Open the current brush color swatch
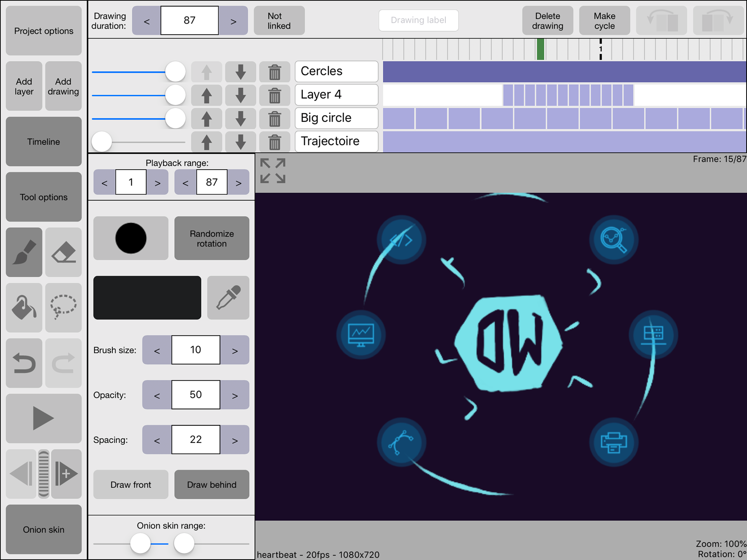747x560 pixels. pos(147,298)
